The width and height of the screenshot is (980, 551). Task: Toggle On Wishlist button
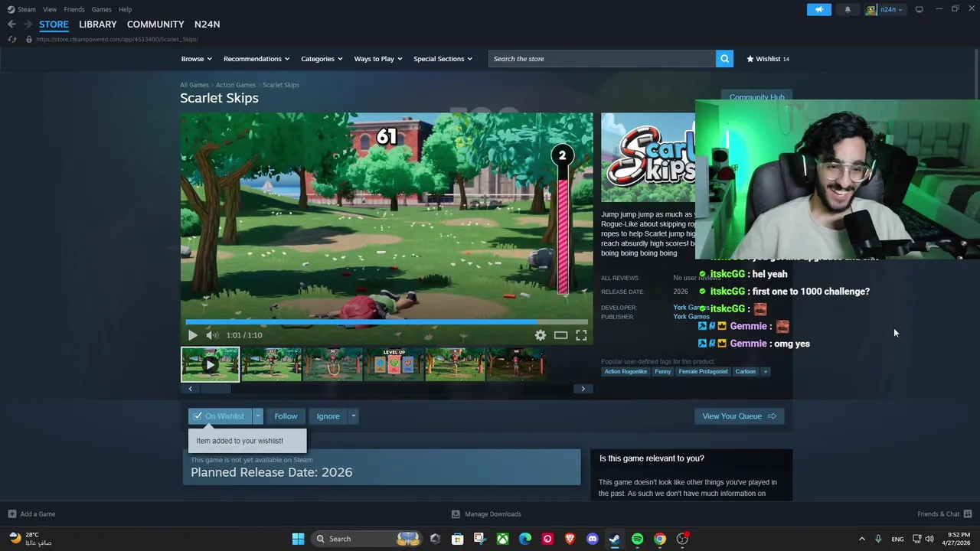coord(220,416)
